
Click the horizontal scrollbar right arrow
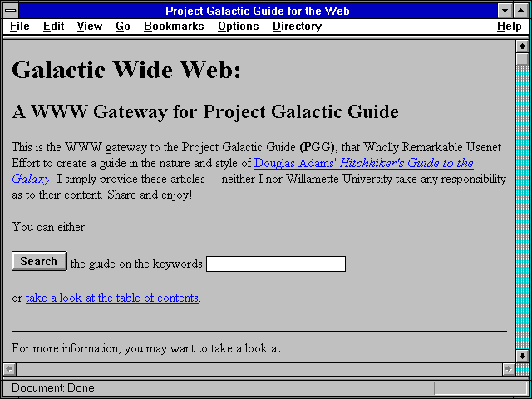[508, 369]
